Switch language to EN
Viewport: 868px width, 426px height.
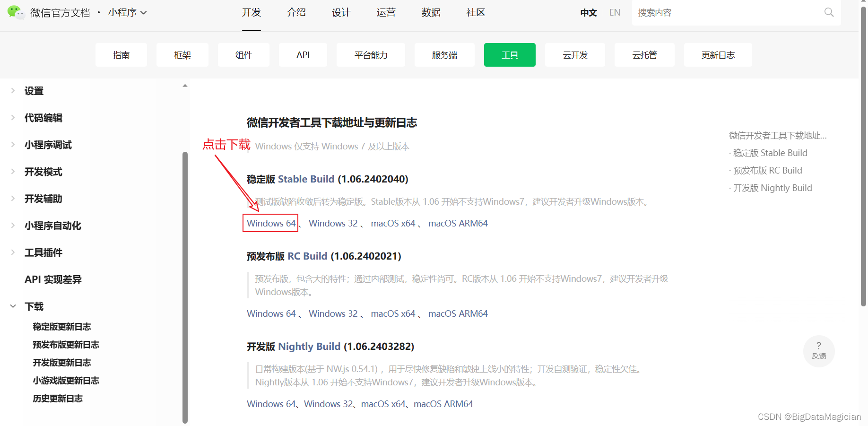click(615, 13)
